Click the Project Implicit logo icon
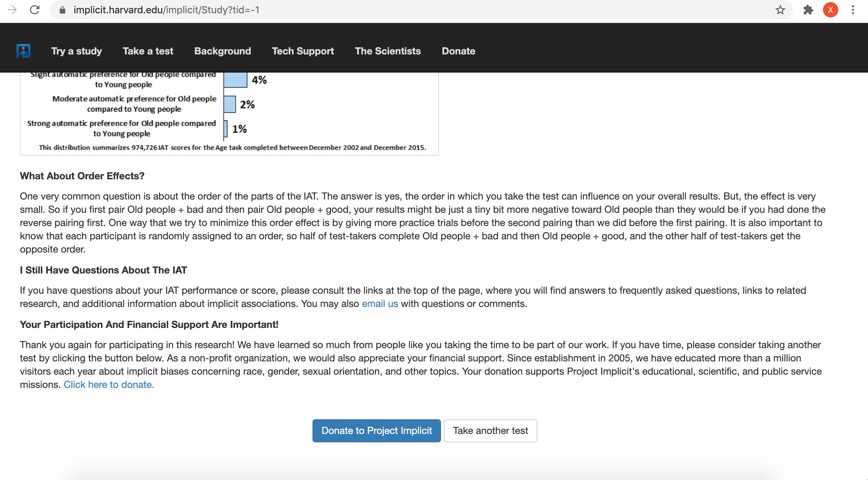This screenshot has height=480, width=868. coord(23,51)
